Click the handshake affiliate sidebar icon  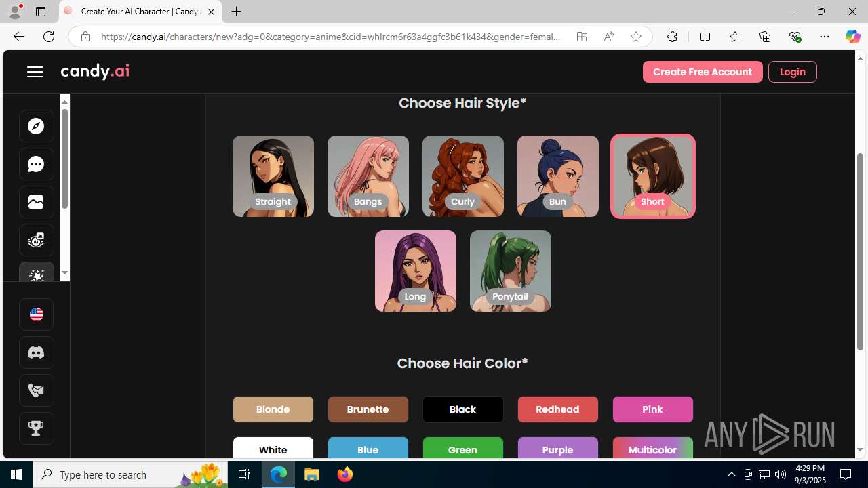37,390
